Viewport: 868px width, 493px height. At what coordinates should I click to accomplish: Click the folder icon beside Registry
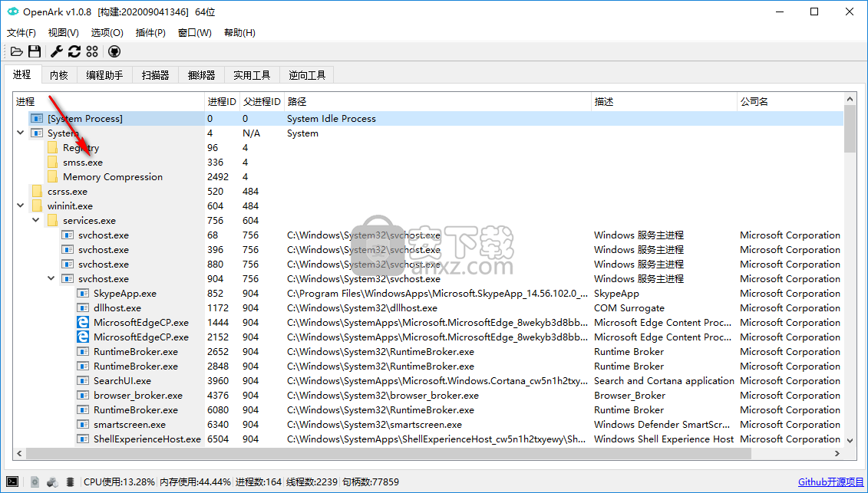(53, 148)
